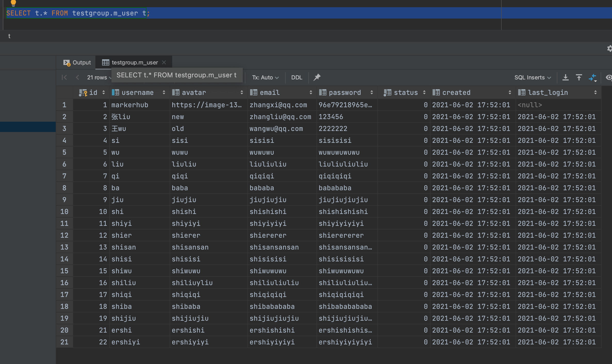Image resolution: width=612 pixels, height=364 pixels.
Task: Select the shiqiqiqi email cell
Action: 282,295
